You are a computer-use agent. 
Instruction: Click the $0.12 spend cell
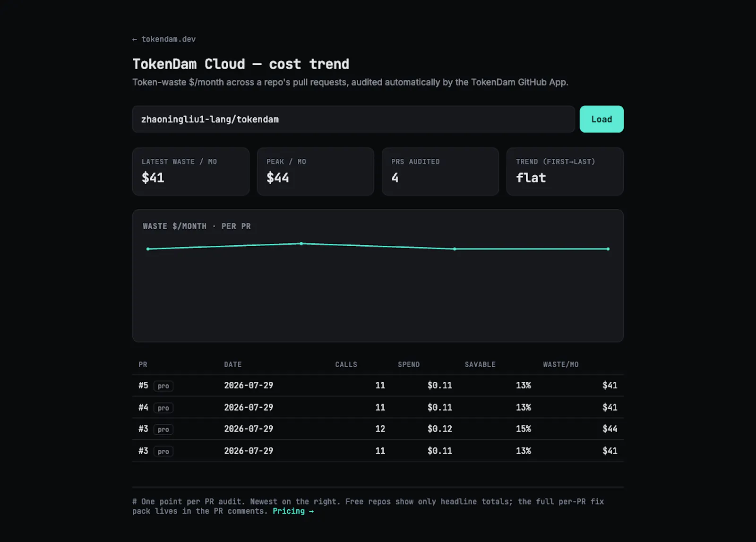point(440,429)
